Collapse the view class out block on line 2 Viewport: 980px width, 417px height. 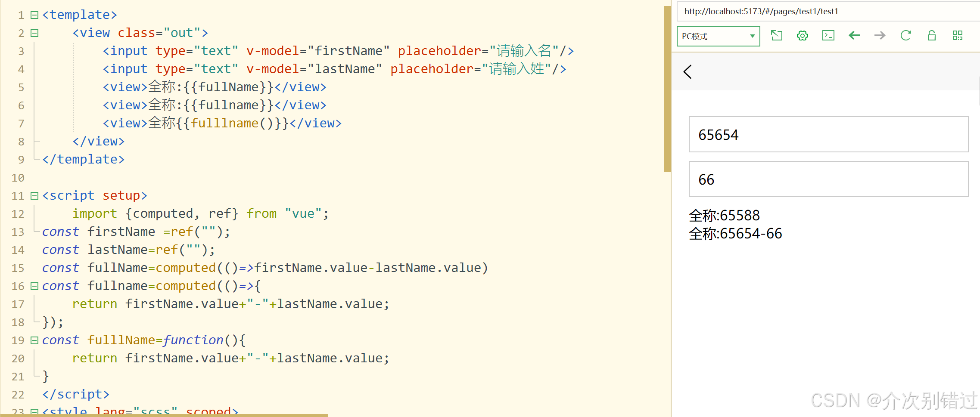(x=34, y=33)
